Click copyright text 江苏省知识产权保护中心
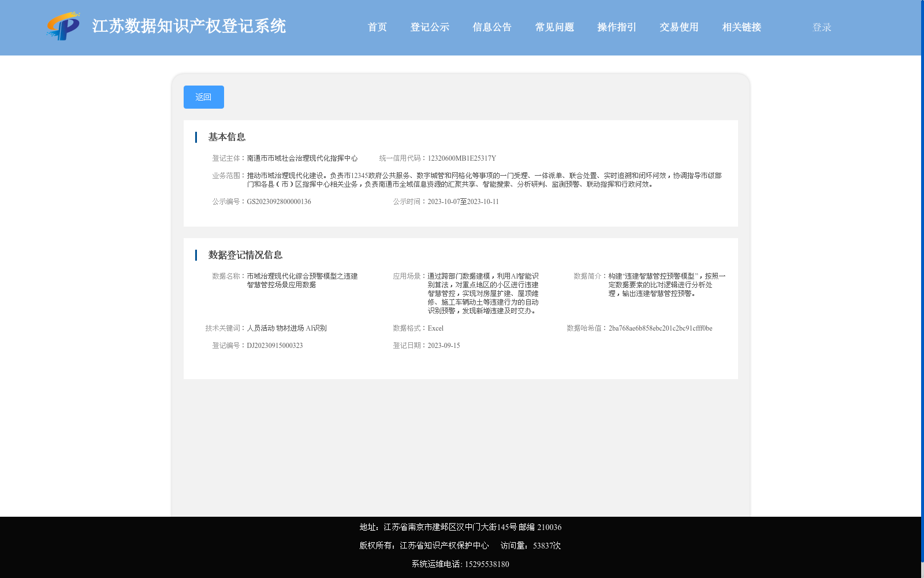Viewport: 924px width, 578px height. pyautogui.click(x=444, y=546)
